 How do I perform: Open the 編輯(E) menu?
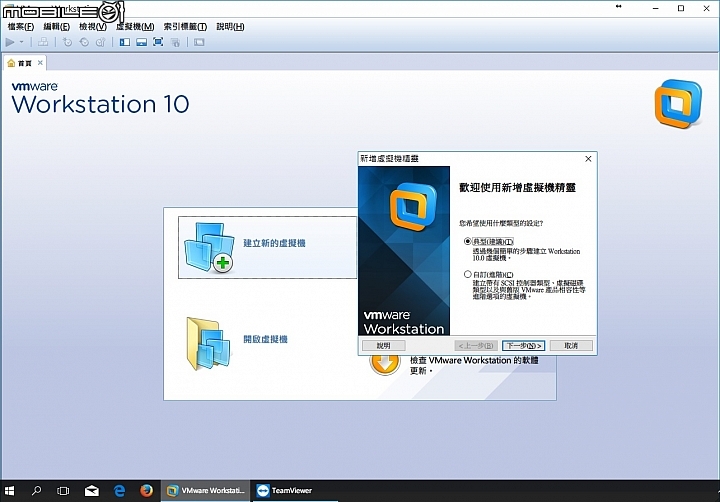[56, 27]
